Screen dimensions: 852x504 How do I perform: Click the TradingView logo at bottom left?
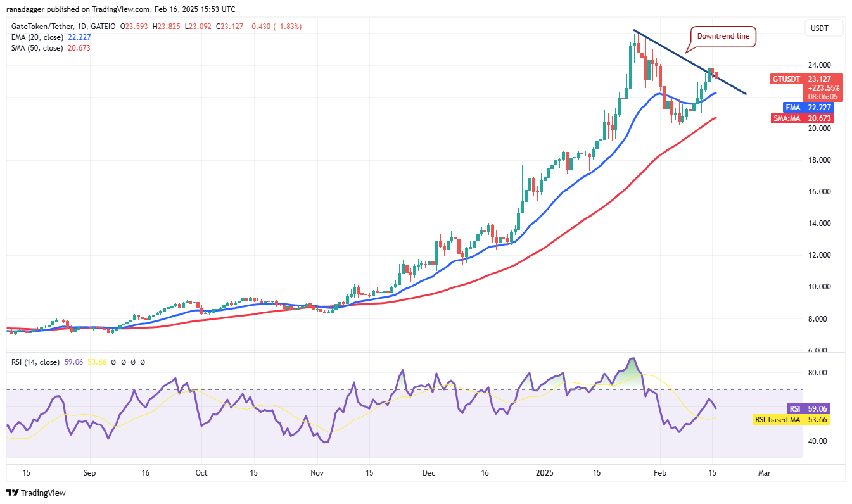point(35,491)
